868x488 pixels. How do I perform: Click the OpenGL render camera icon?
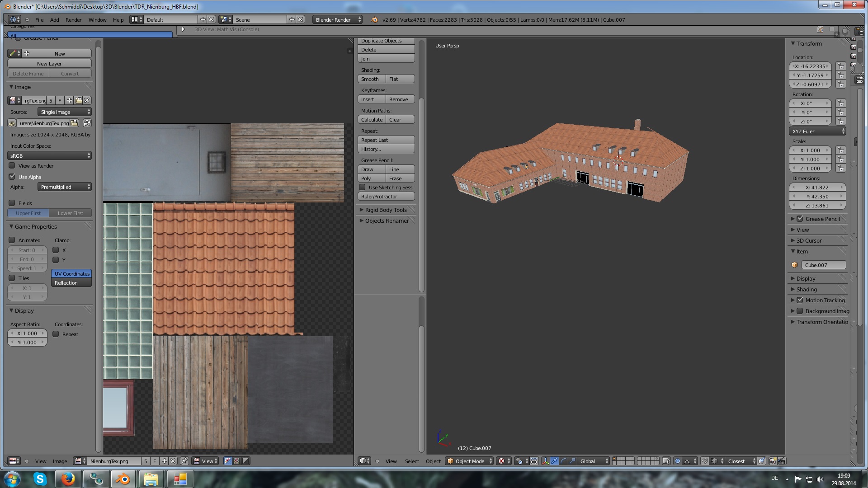[x=773, y=461]
